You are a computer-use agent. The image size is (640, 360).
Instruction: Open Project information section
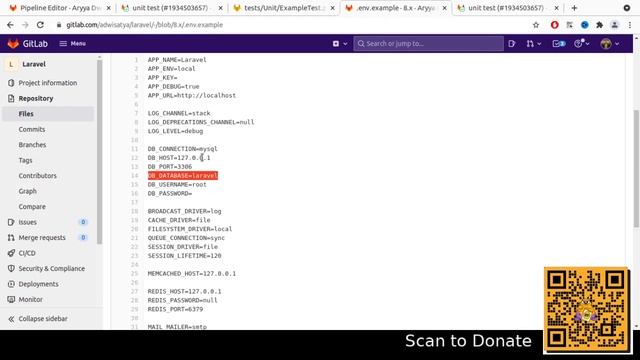pos(48,83)
